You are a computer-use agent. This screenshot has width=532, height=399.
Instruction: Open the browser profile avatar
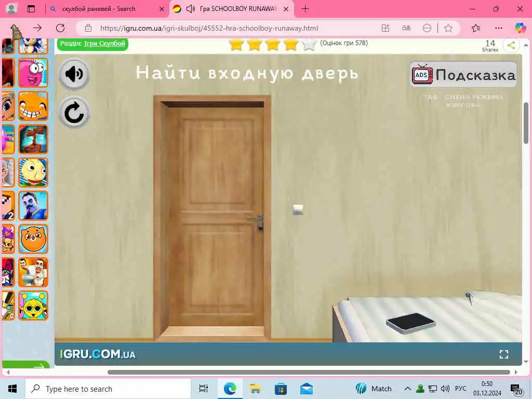(x=11, y=9)
